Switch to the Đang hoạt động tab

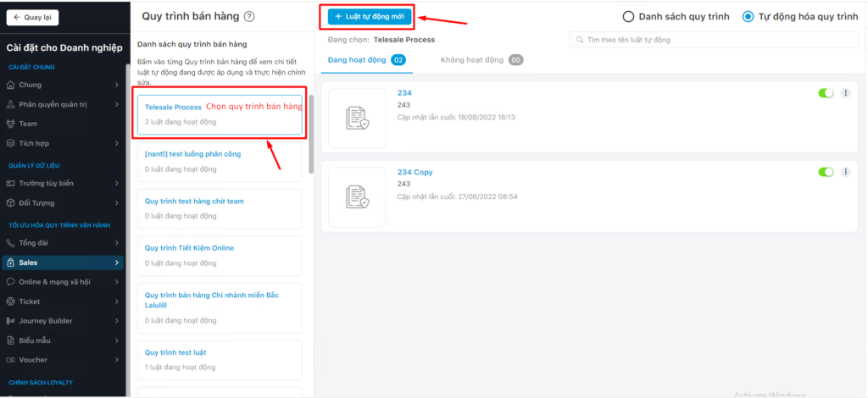coord(367,60)
